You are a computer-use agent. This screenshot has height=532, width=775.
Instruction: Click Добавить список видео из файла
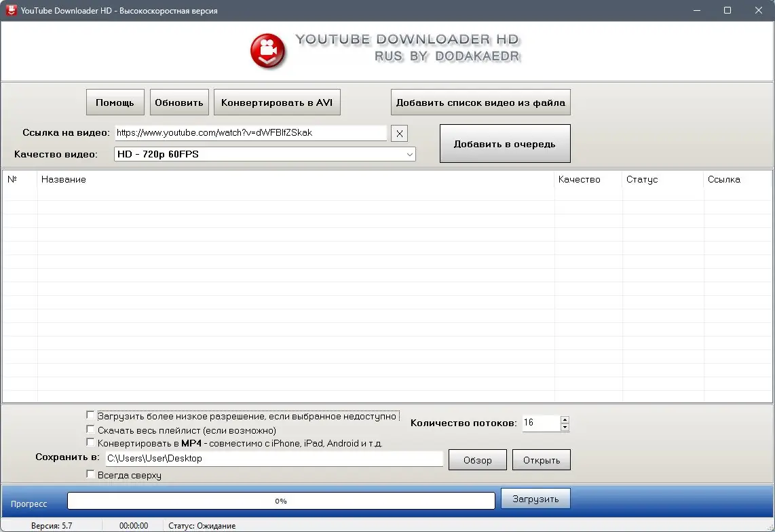[481, 102]
